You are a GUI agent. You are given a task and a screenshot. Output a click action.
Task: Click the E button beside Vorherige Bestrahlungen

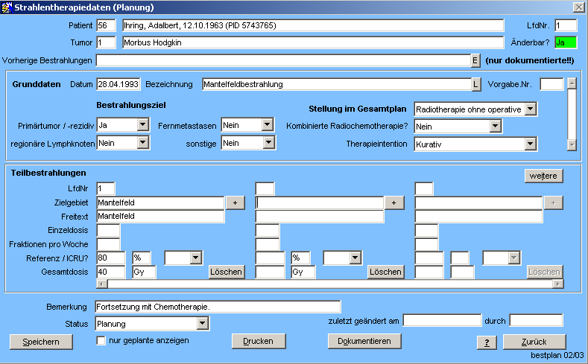475,60
